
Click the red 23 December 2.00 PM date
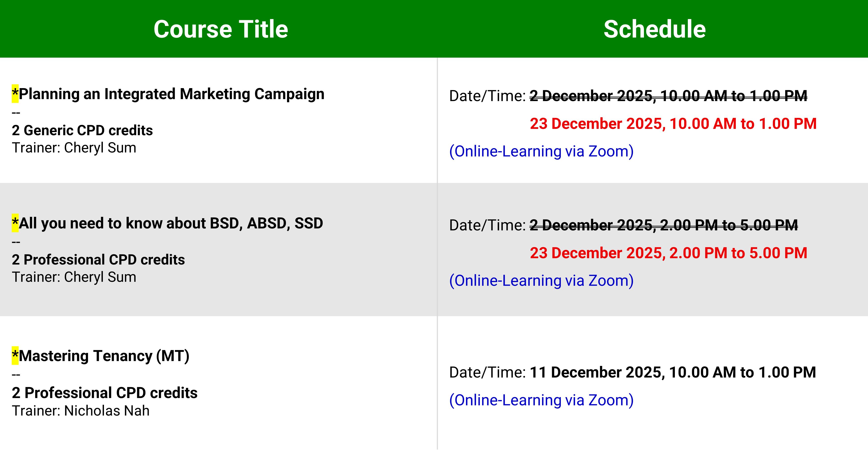coord(668,253)
